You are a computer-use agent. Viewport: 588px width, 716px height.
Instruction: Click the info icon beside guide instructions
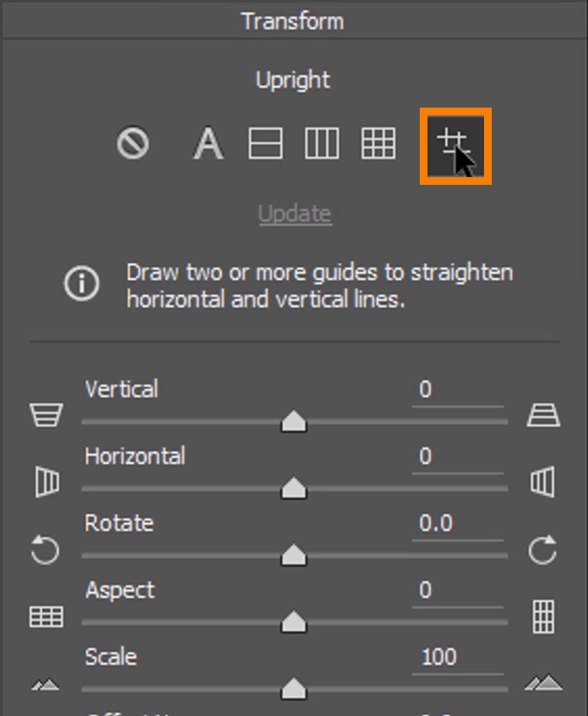pos(82,286)
